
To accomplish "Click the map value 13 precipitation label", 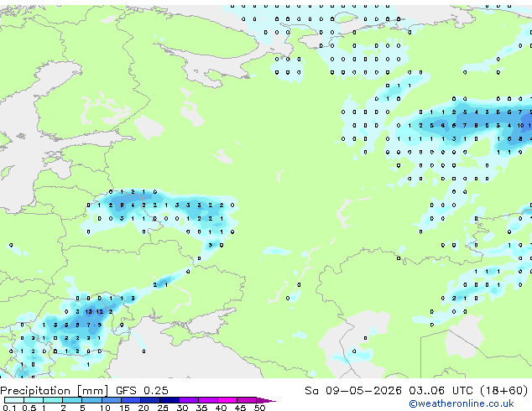I will [x=89, y=312].
